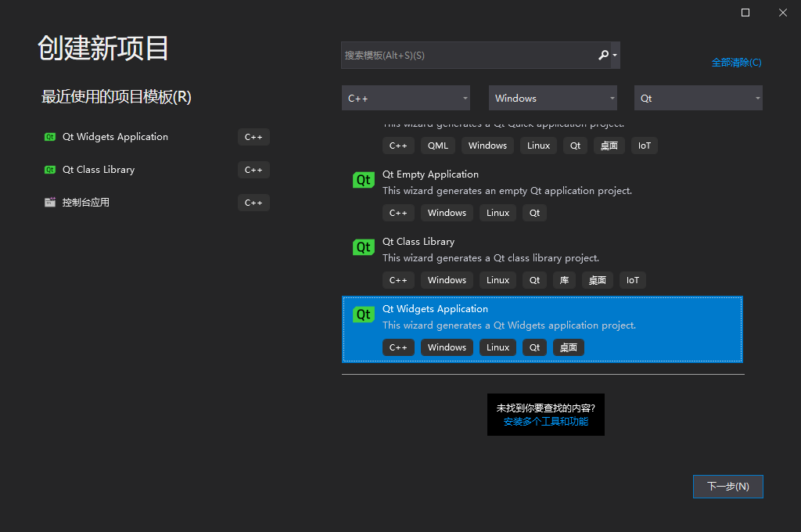Click the 桌面 tag on Qt Widgets Application

pyautogui.click(x=569, y=347)
